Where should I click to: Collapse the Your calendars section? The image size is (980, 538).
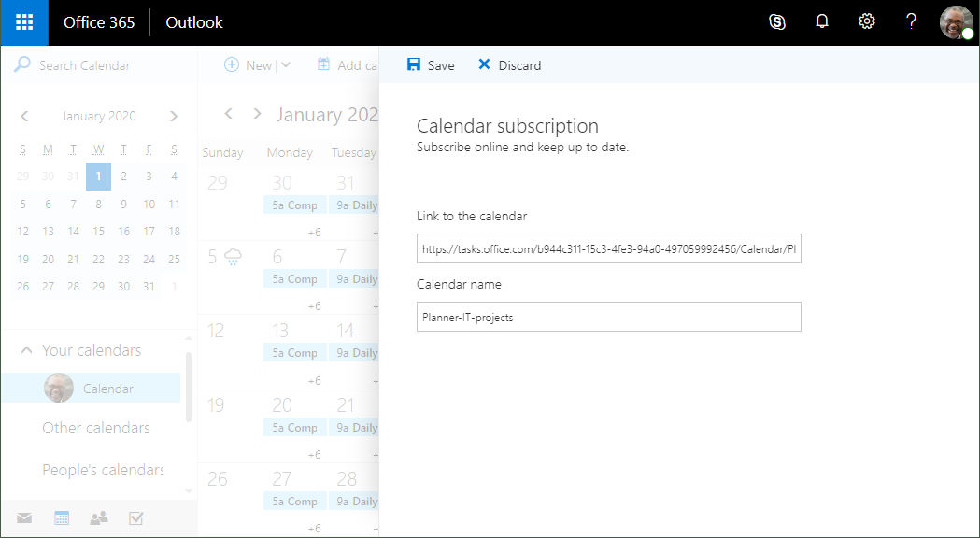click(x=26, y=351)
